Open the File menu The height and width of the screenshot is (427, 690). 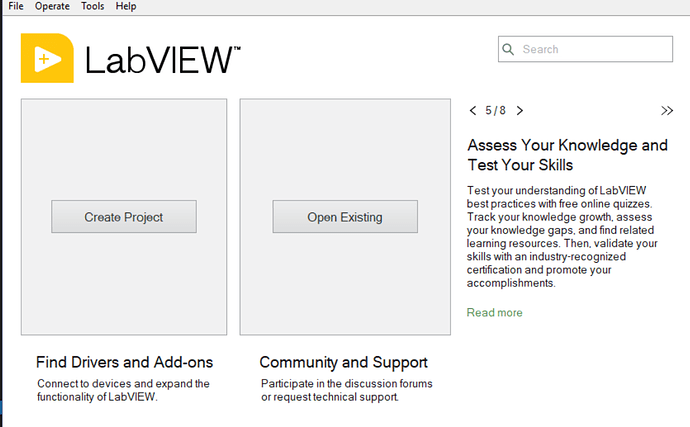click(x=16, y=6)
